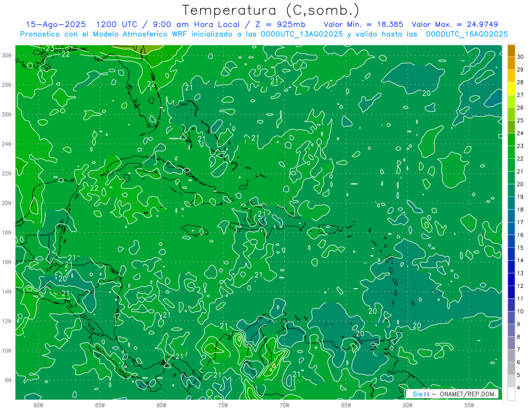
Task: Select the "85W" longitude label
Action: [100, 406]
